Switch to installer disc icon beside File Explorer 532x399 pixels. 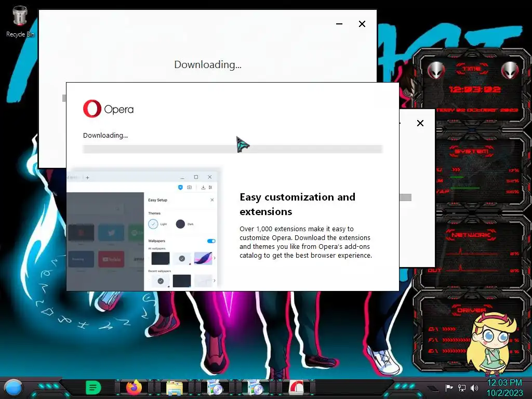coord(215,388)
